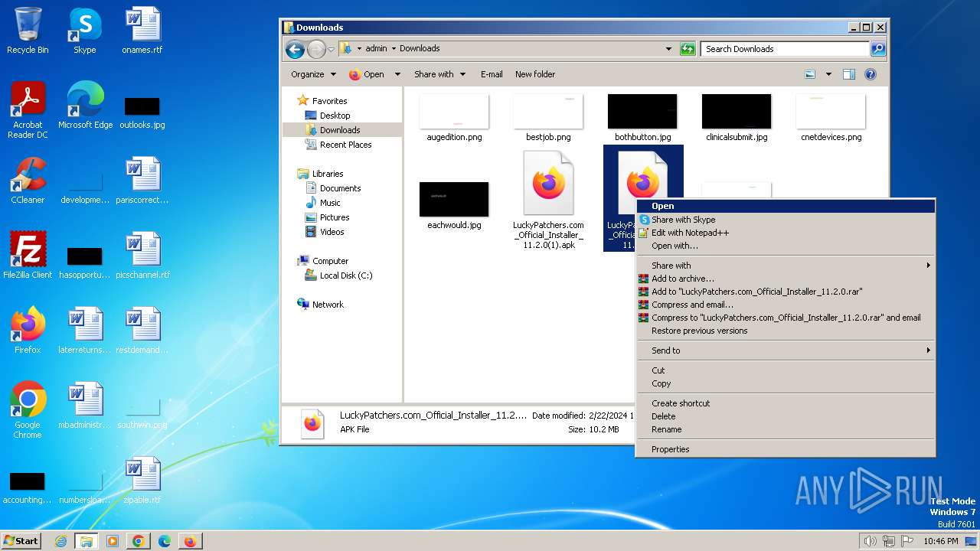
Task: Select Rename from context menu
Action: point(786,429)
